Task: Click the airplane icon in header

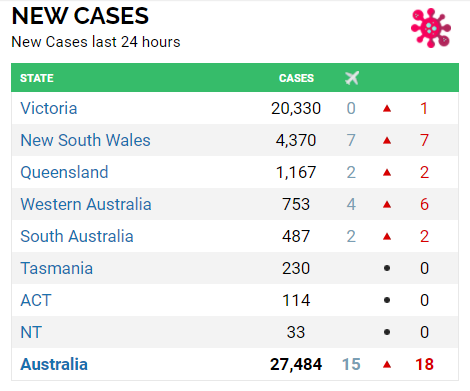Action: pyautogui.click(x=352, y=78)
